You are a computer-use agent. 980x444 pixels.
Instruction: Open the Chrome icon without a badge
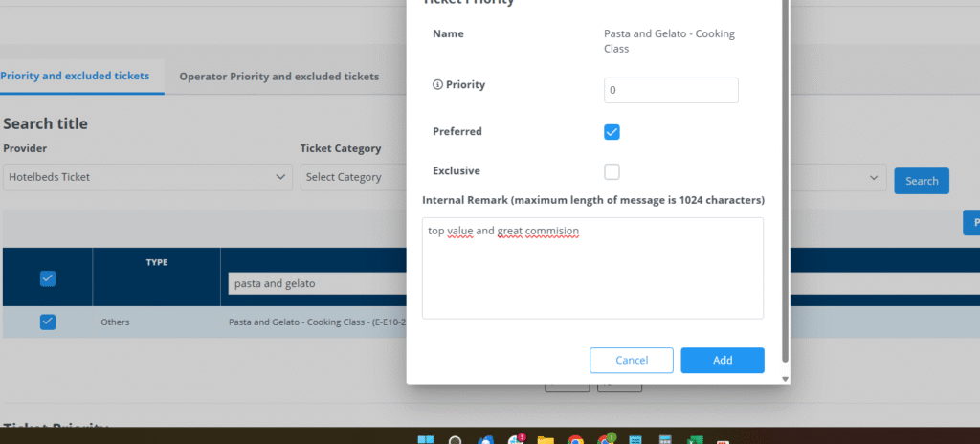(575, 439)
